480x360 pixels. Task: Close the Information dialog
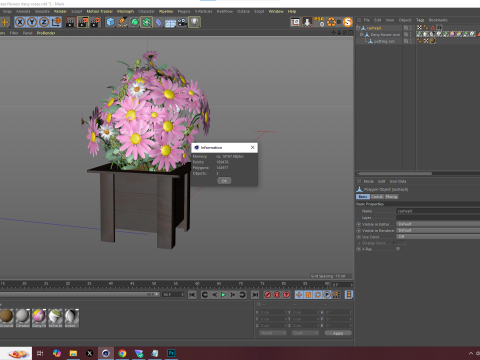pyautogui.click(x=253, y=147)
